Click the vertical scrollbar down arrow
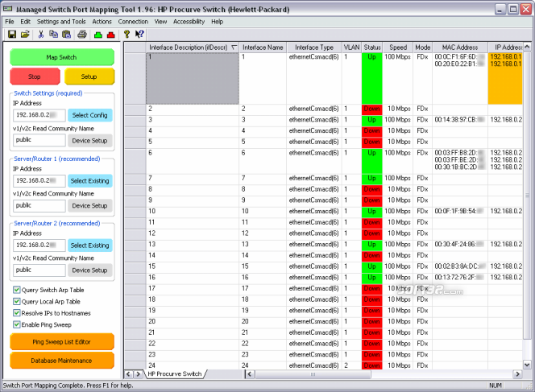This screenshot has height=392, width=535. tap(527, 365)
